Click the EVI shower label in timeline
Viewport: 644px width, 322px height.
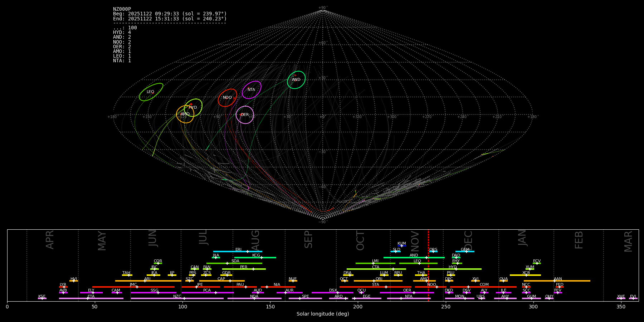[x=633, y=296]
